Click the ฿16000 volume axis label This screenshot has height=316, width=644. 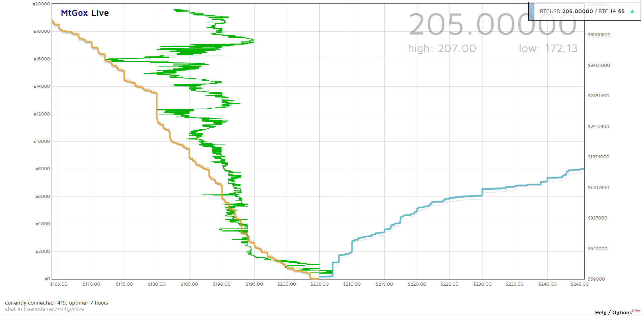tap(42, 59)
